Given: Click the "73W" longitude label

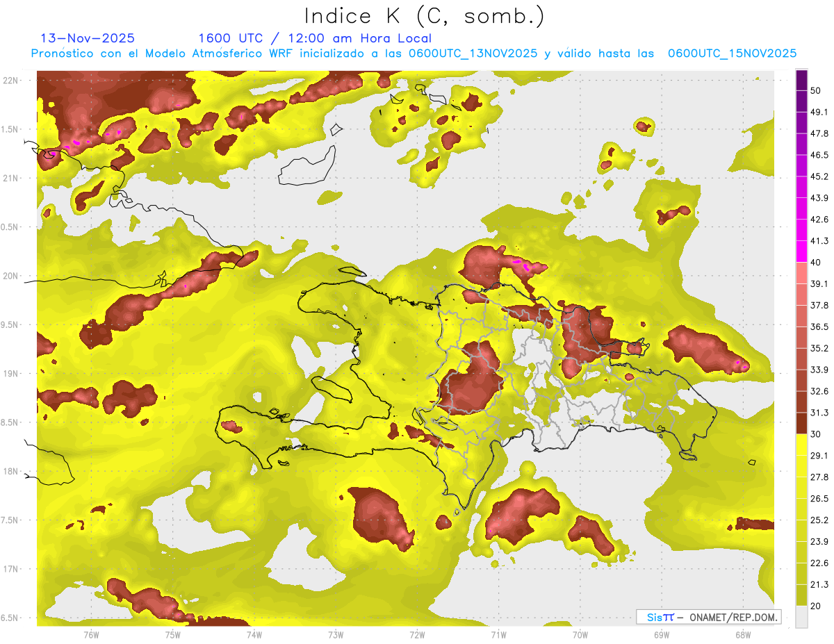Looking at the screenshot, I should click(336, 634).
